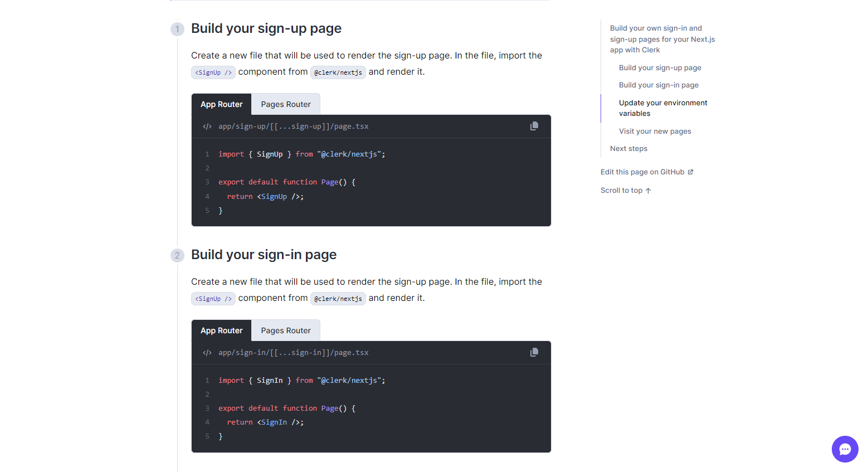
Task: Click @clerk/nextjs inline code in step one
Action: coord(338,72)
